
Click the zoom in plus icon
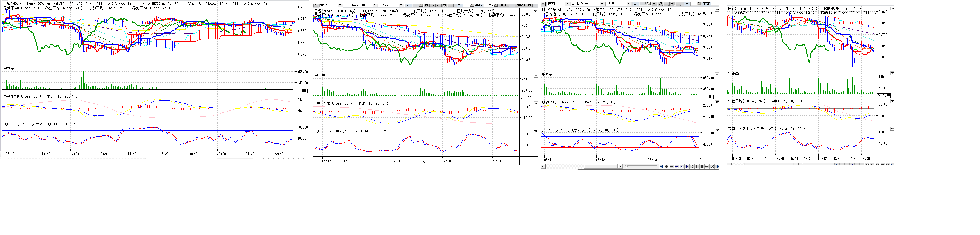click(x=667, y=166)
